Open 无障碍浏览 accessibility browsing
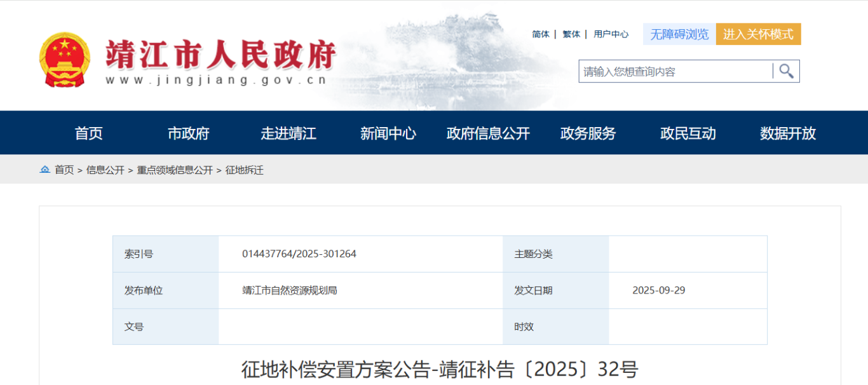The width and height of the screenshot is (868, 385). click(x=679, y=34)
